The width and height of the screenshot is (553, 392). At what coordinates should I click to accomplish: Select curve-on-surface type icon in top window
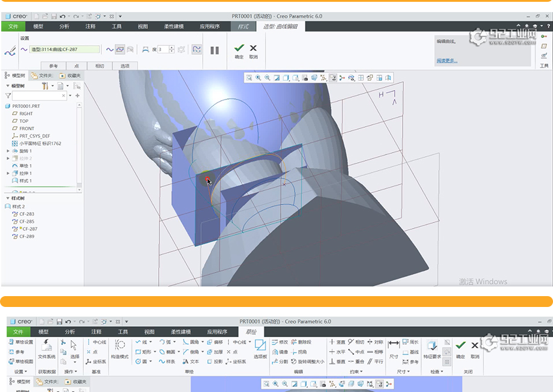(130, 49)
